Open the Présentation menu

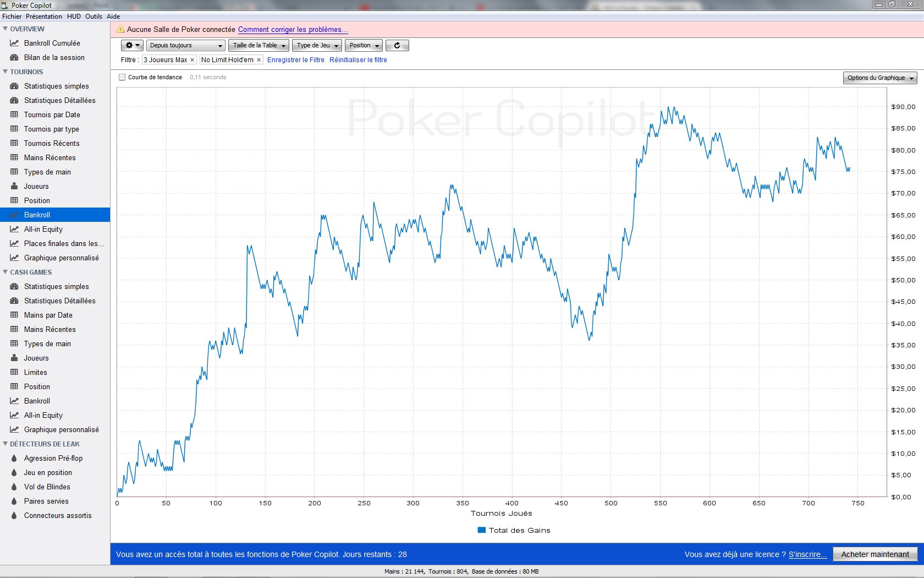point(44,17)
